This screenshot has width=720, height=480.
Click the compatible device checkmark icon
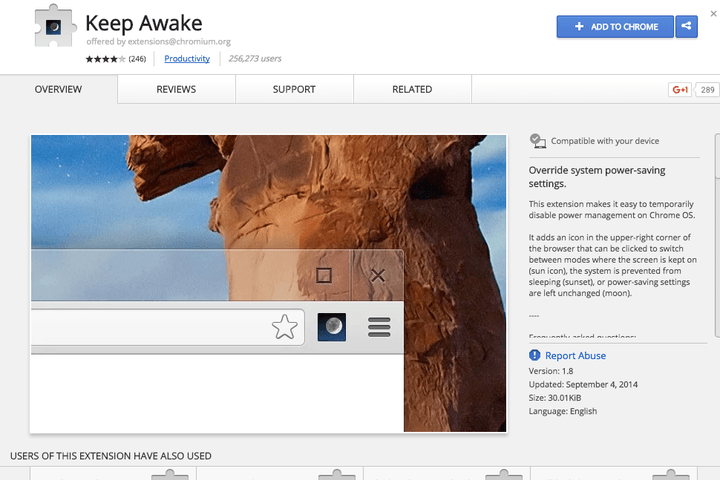537,141
